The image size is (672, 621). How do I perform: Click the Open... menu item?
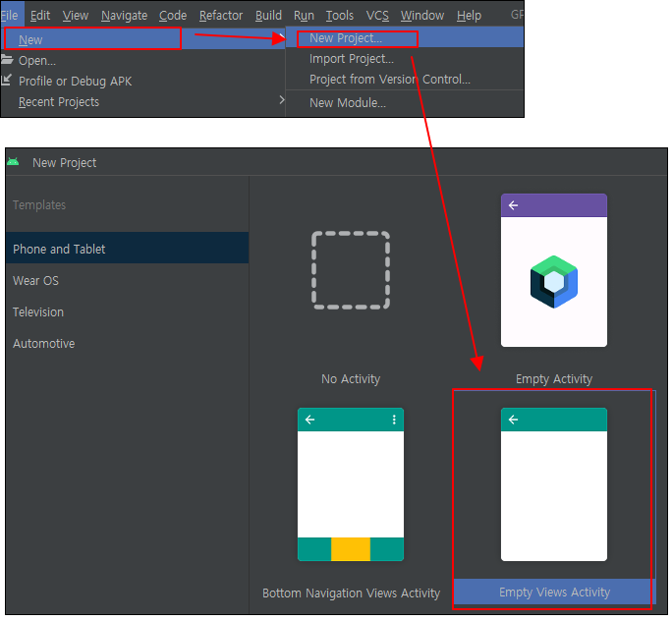click(142, 60)
